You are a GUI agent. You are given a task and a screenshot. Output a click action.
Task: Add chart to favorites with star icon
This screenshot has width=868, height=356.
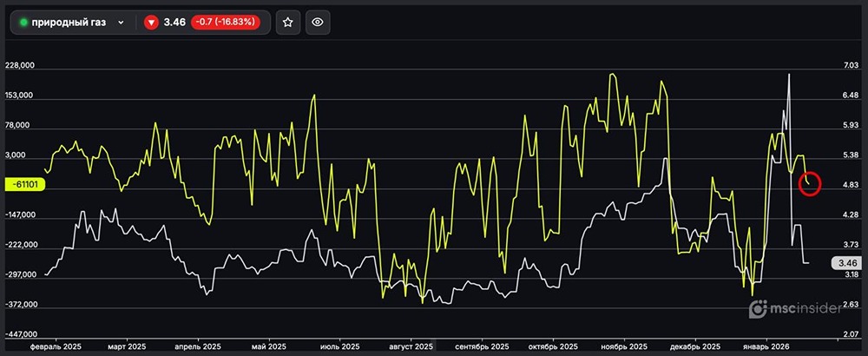coord(288,23)
